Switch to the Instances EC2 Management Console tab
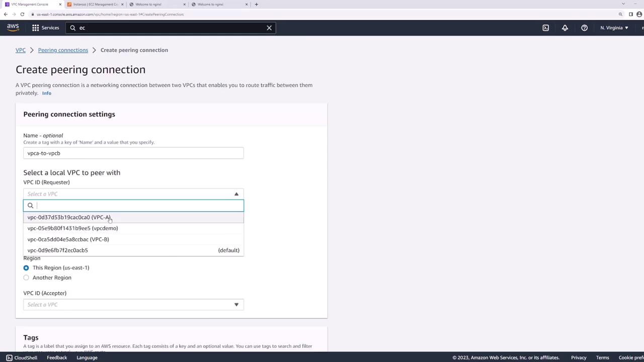 [x=95, y=5]
